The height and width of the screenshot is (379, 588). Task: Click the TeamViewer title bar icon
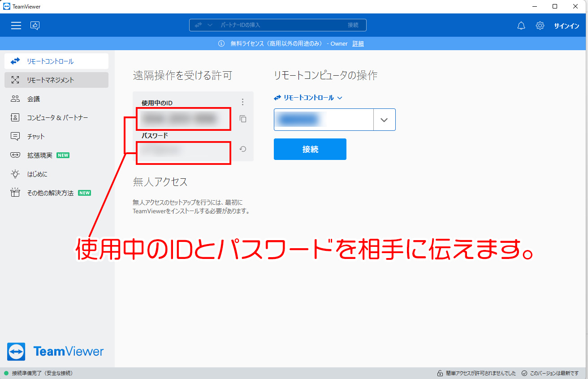point(6,6)
